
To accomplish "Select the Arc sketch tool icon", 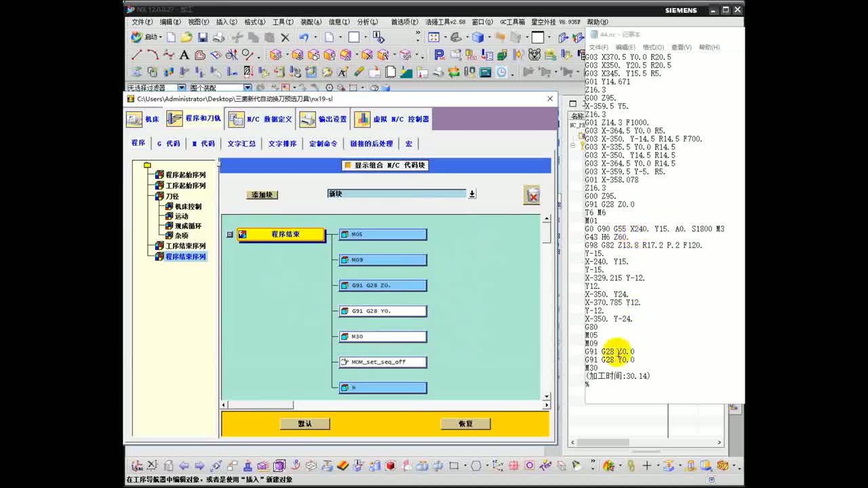I will [153, 55].
